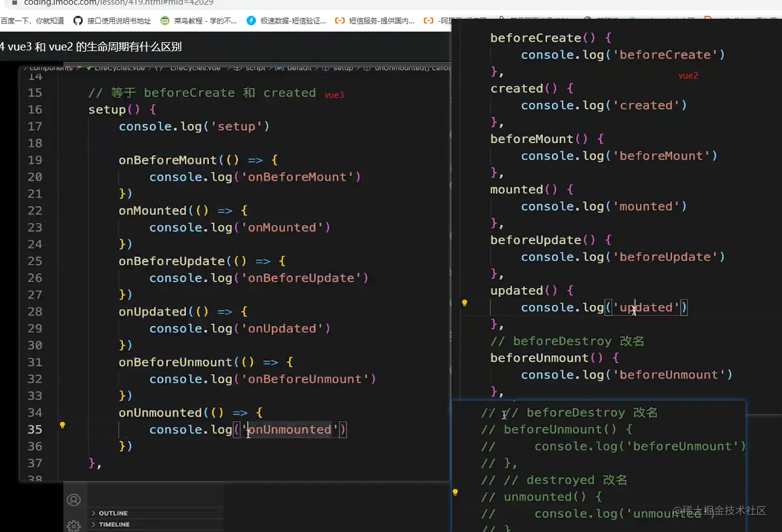Click the lightbulb in the commented-code panel
782x532 pixels.
pos(455,493)
